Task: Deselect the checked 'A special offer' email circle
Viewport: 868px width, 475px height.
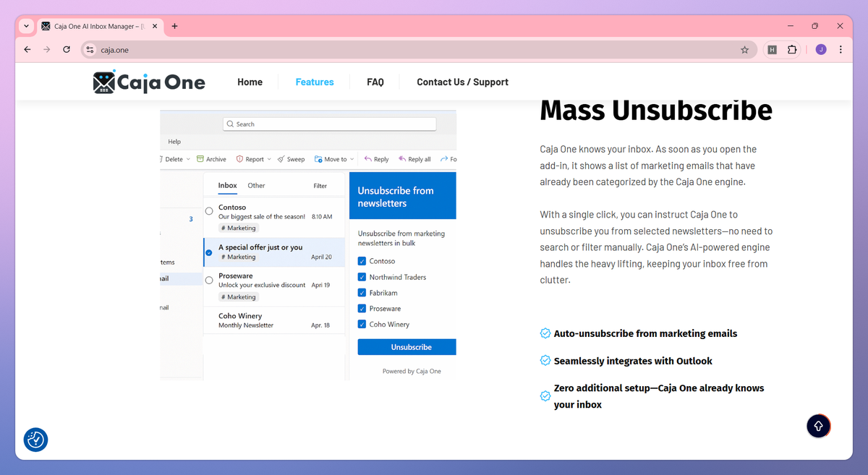Action: click(209, 252)
